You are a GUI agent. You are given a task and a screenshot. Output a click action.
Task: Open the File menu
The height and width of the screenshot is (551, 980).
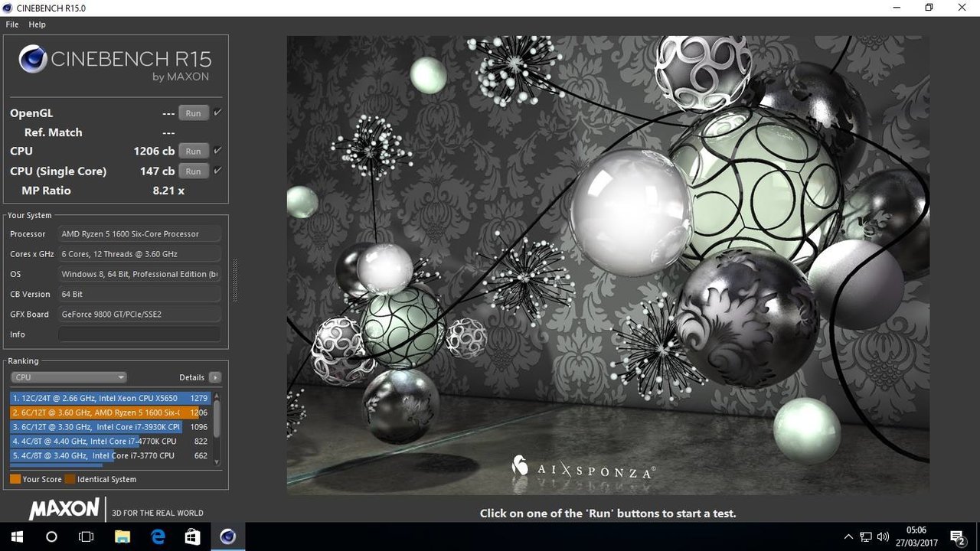point(12,24)
